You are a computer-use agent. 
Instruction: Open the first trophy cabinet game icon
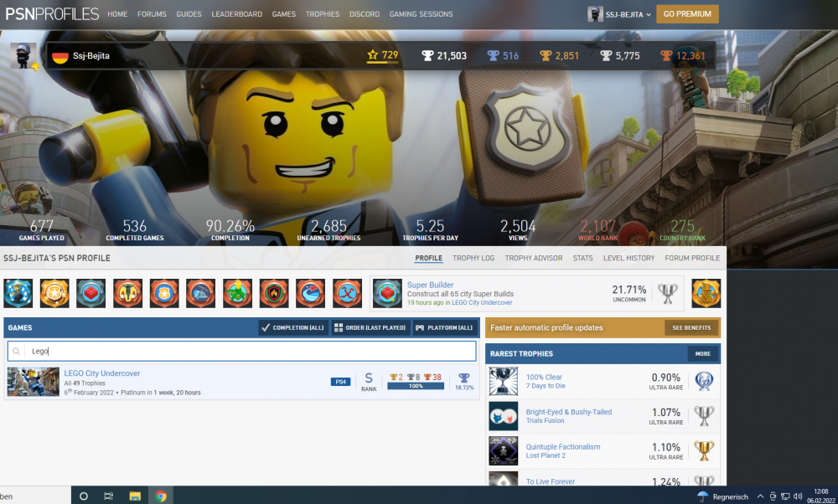point(18,293)
